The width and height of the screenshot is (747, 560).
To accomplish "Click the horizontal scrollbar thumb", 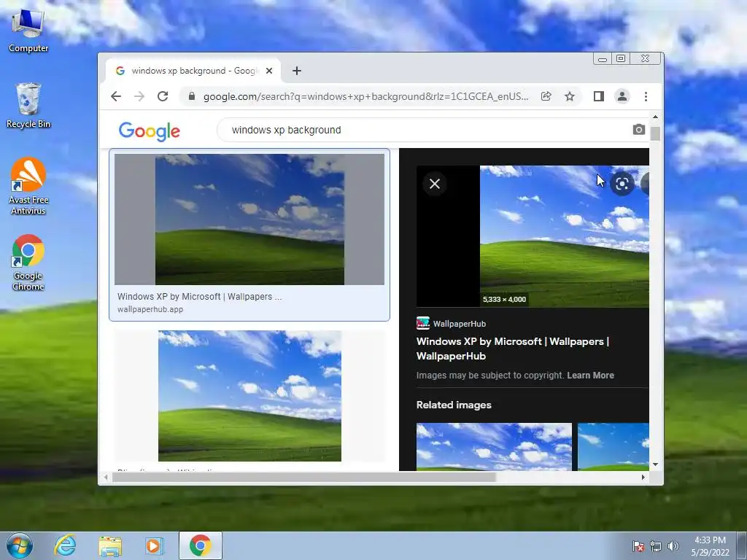I will point(304,477).
